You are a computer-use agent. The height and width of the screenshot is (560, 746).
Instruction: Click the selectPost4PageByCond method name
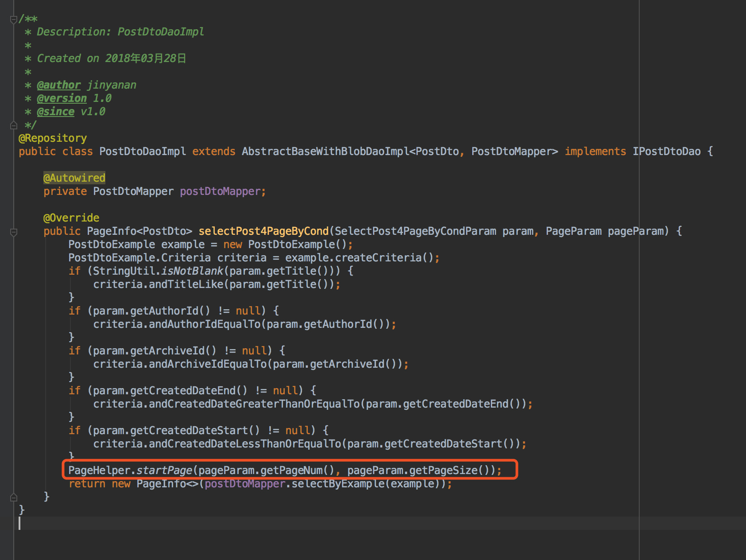click(x=264, y=231)
